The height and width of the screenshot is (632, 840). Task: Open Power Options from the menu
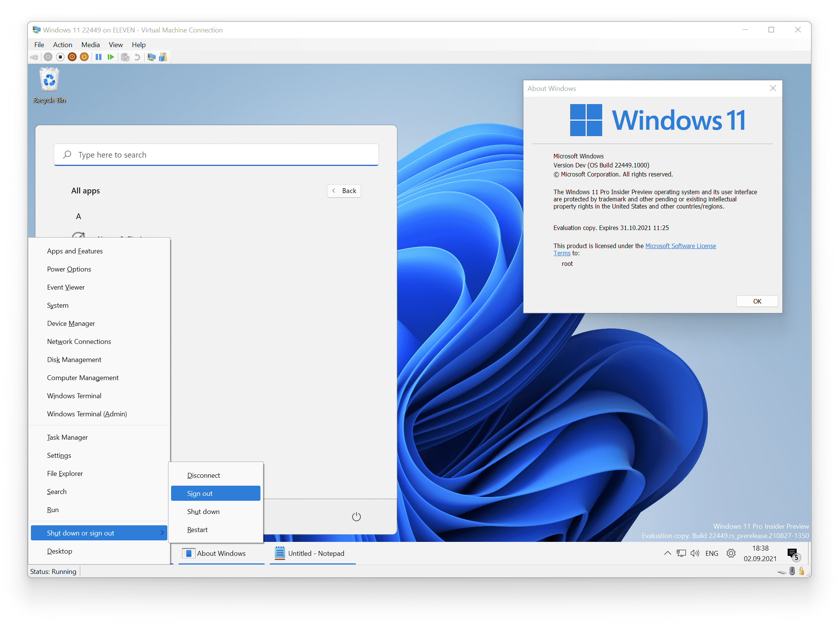coord(99,269)
